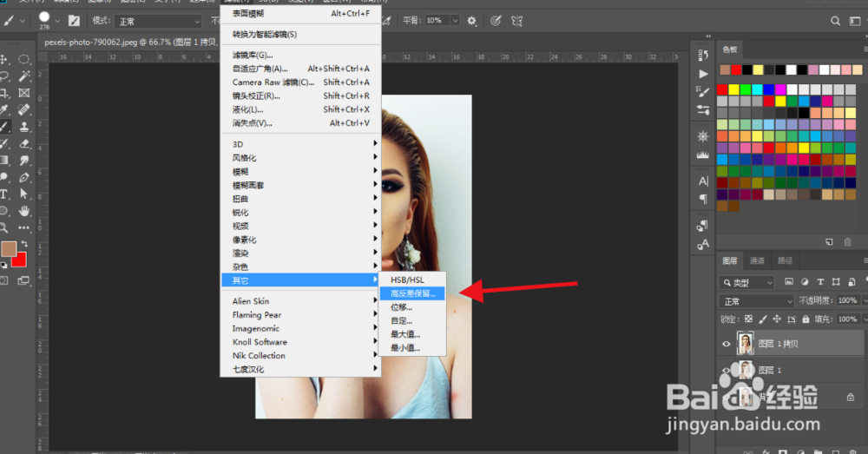Choose 转换为智能滤镜 menu item
Viewport: 868px width, 454px height.
point(300,35)
